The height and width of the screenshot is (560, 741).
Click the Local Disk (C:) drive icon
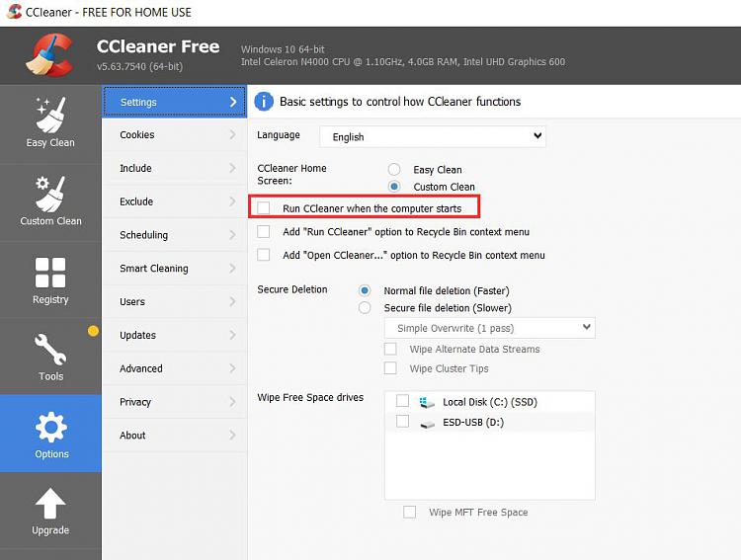tap(427, 403)
